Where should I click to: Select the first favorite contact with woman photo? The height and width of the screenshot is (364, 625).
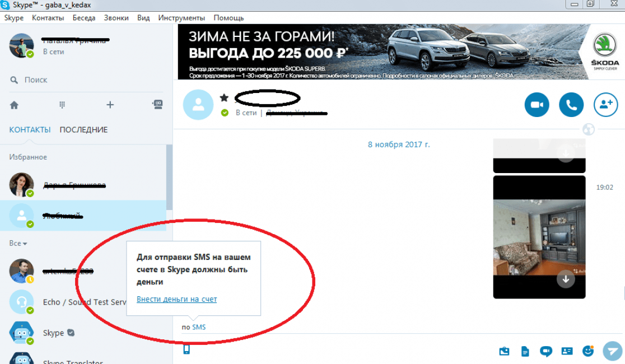tap(83, 185)
